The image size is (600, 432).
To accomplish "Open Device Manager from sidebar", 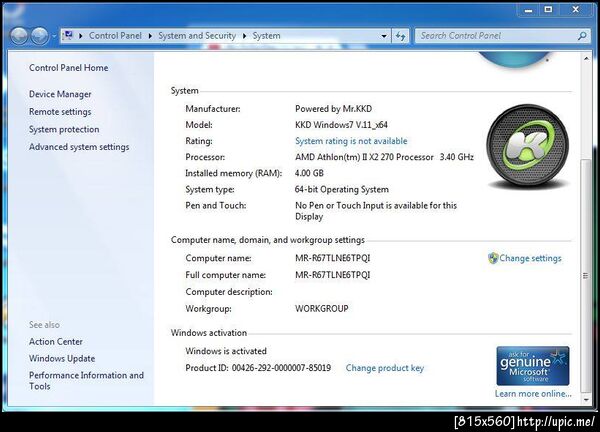I will click(x=60, y=94).
